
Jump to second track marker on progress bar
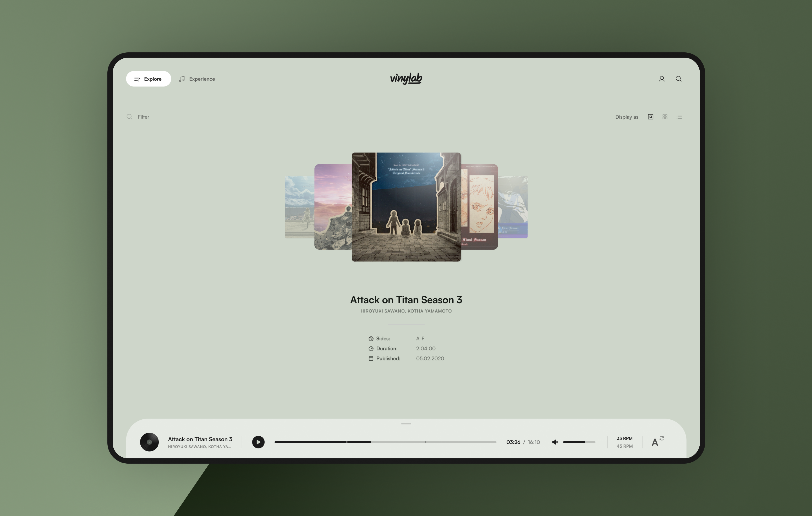click(x=426, y=442)
